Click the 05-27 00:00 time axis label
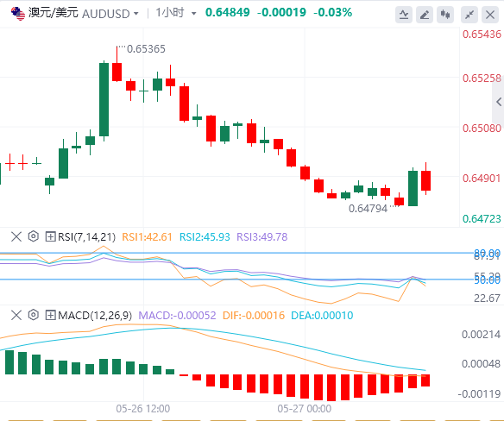504x421 pixels. click(x=304, y=408)
